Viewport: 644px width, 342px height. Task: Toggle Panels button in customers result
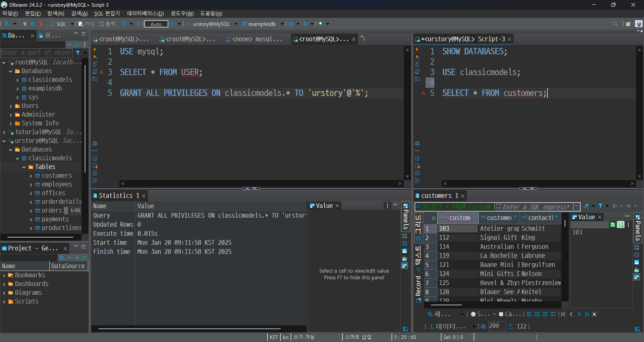click(x=638, y=227)
